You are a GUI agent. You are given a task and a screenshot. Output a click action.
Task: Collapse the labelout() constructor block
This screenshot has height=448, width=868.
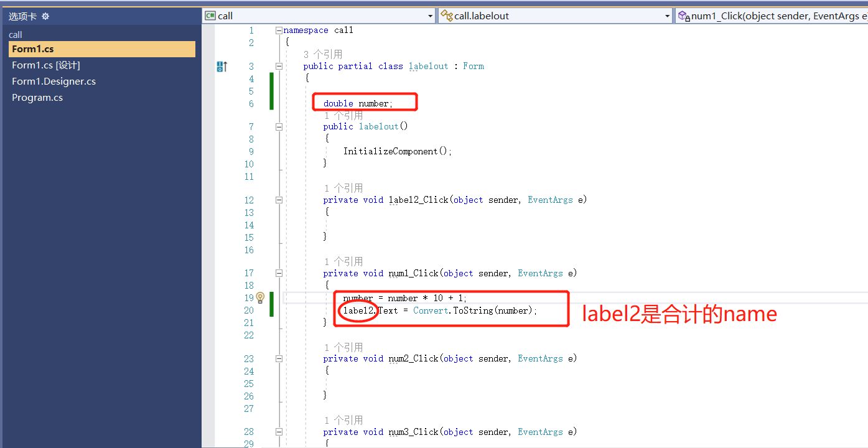tap(279, 126)
